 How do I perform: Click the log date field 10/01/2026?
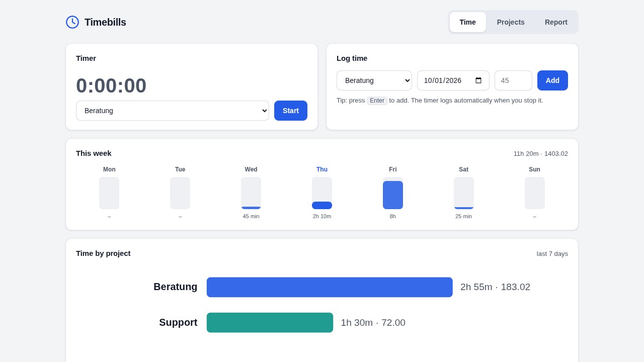click(x=453, y=80)
